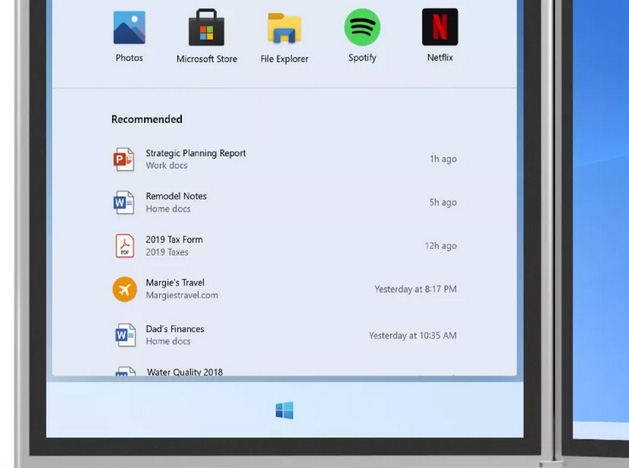Image resolution: width=629 pixels, height=468 pixels.
Task: Click the "Microsoft Store" app label
Action: click(x=207, y=59)
